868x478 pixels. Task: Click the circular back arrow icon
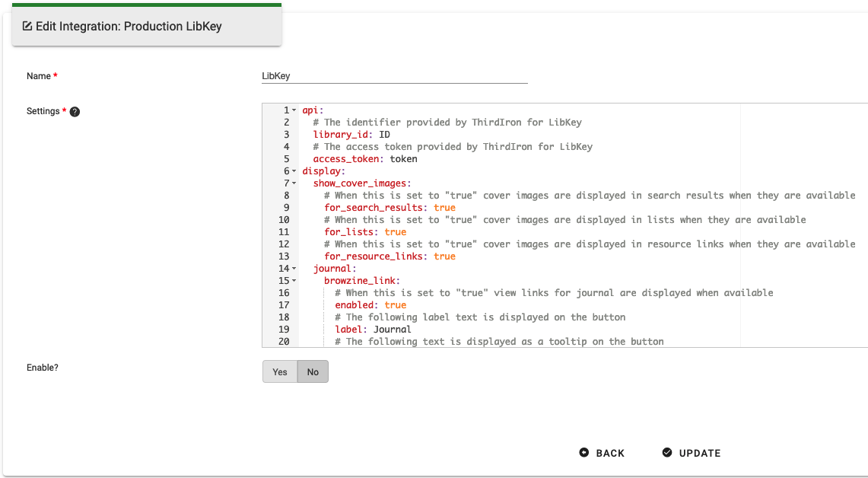coord(583,453)
